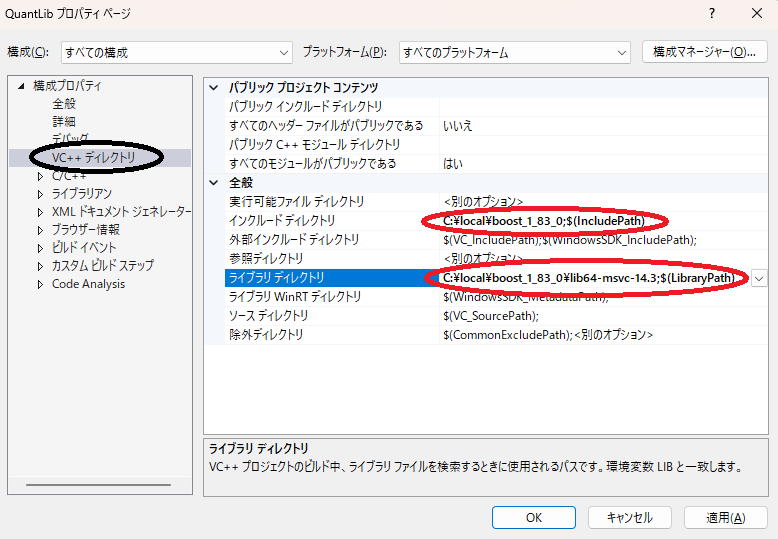Expand the Code Analysis tree node
The image size is (778, 539).
click(x=41, y=284)
